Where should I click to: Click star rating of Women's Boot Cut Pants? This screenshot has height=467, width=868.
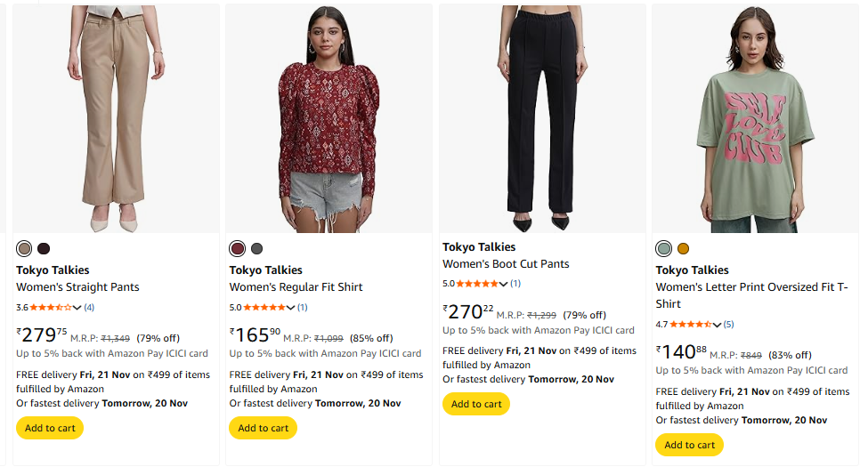[x=481, y=284]
